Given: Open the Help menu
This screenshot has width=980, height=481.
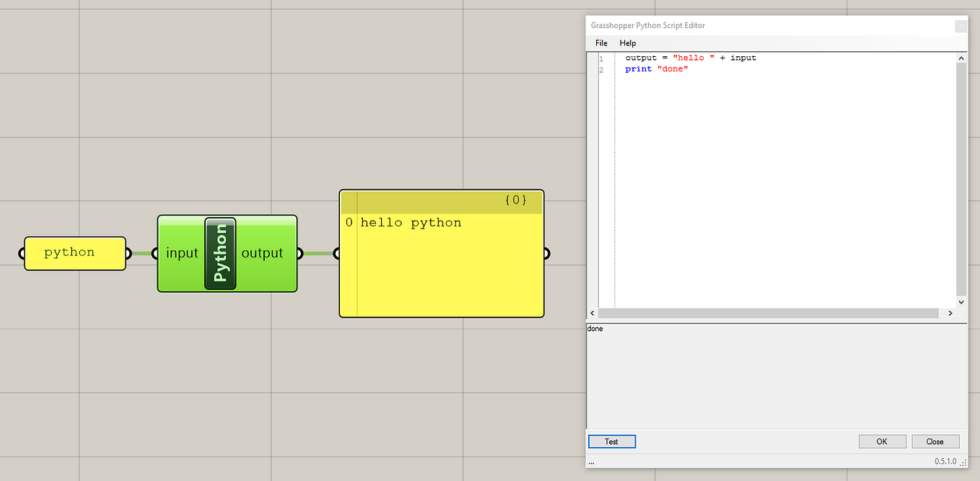Looking at the screenshot, I should coord(628,43).
